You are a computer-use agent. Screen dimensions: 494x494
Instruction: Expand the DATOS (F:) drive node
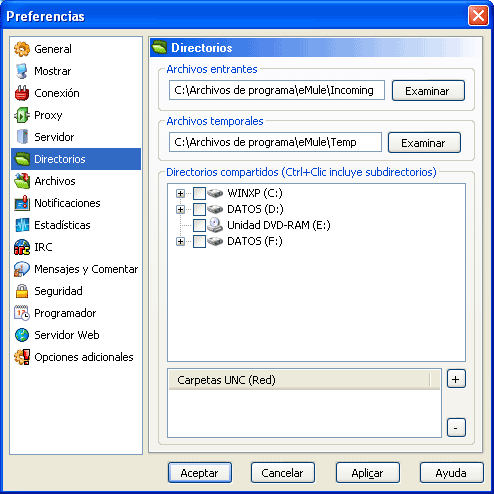[180, 241]
